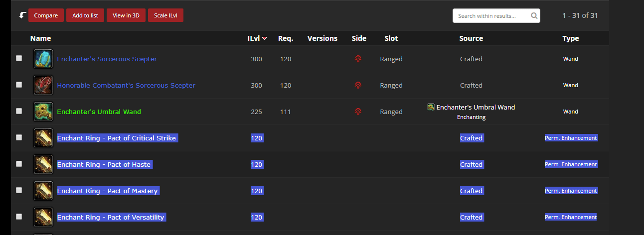Click the Honorable Combatant's Sorcerous Scepter icon
The image size is (644, 235).
pos(43,85)
